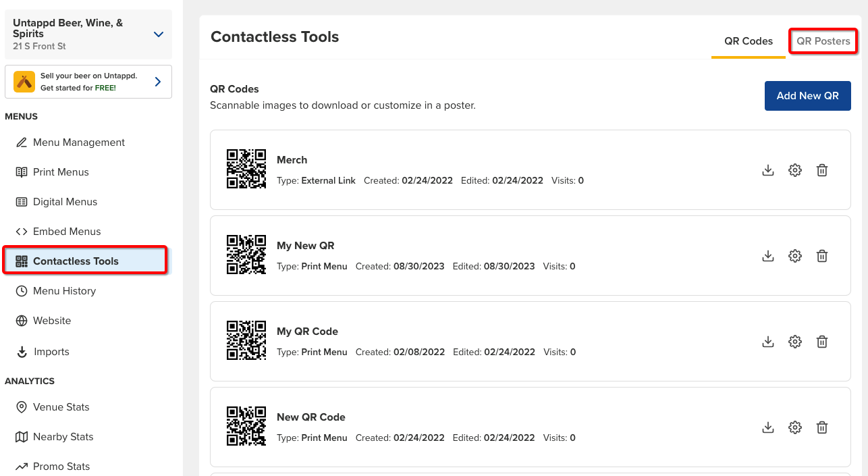Select the QR Codes tab
Viewport: 868px width, 476px height.
pyautogui.click(x=748, y=41)
